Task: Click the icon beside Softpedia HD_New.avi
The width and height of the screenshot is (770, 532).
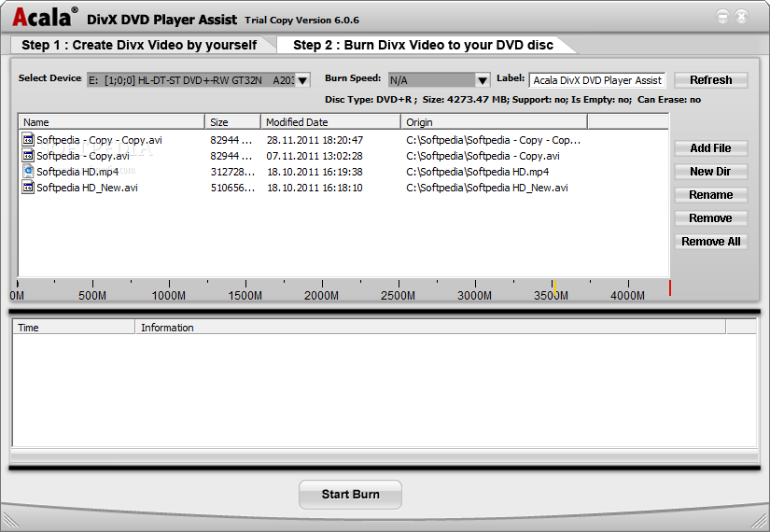Action: [x=28, y=187]
